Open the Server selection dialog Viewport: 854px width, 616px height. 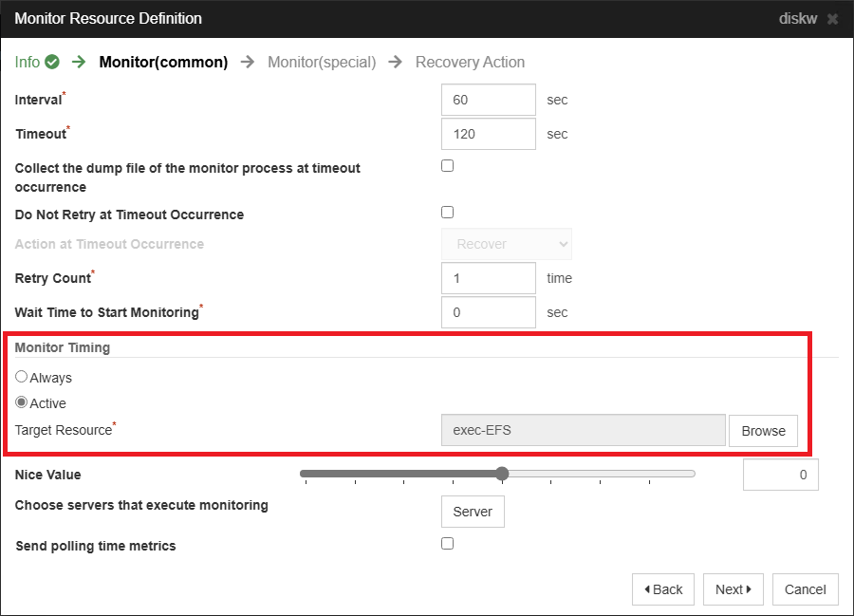point(472,511)
